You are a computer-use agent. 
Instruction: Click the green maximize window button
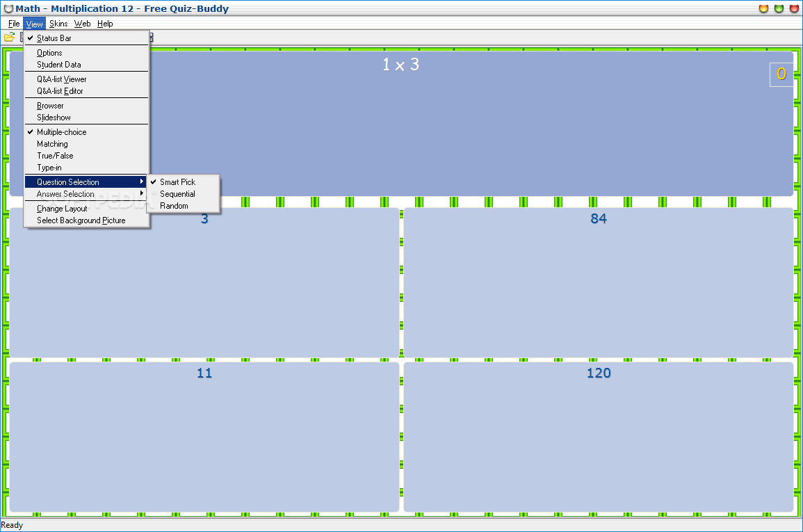click(x=779, y=8)
